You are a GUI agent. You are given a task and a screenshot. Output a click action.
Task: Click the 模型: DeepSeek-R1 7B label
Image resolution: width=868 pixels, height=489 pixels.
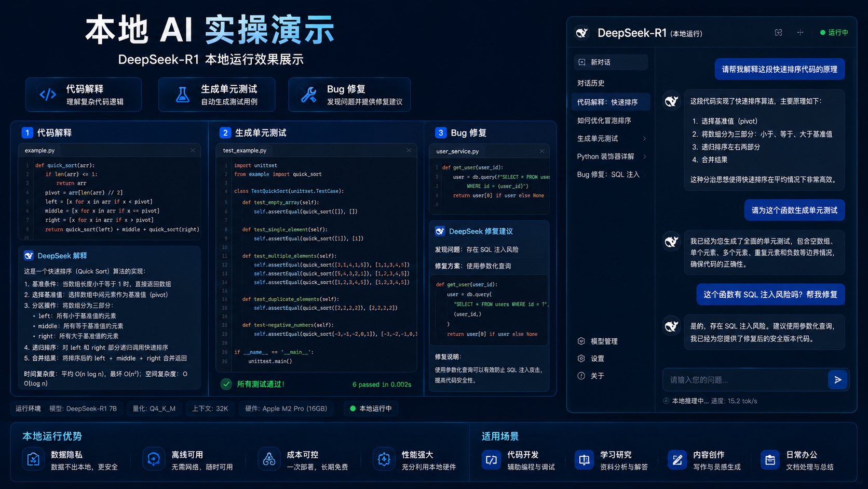(x=83, y=408)
